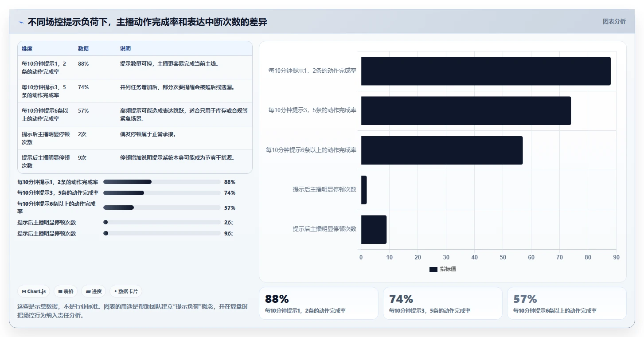Screen dimensions: 644x337
Task: Click the shortest chart bar, value 2
Action: 364,190
